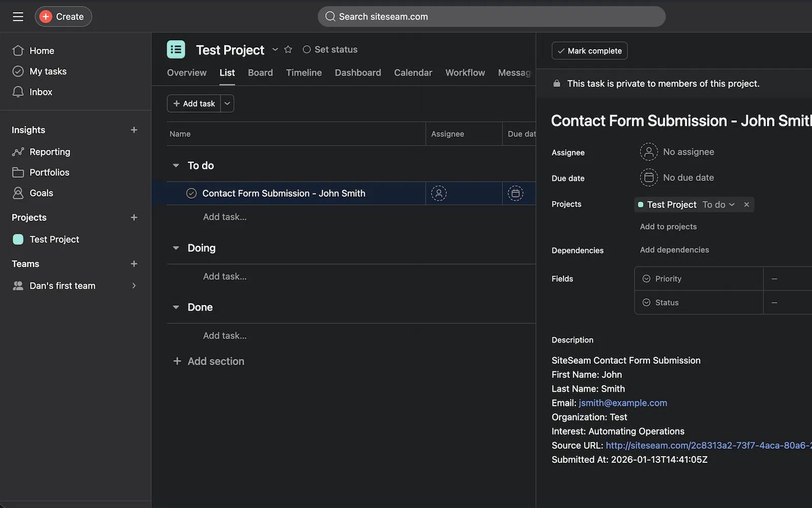Remove the task from Test Project using the X
This screenshot has height=508, width=812.
pos(746,205)
